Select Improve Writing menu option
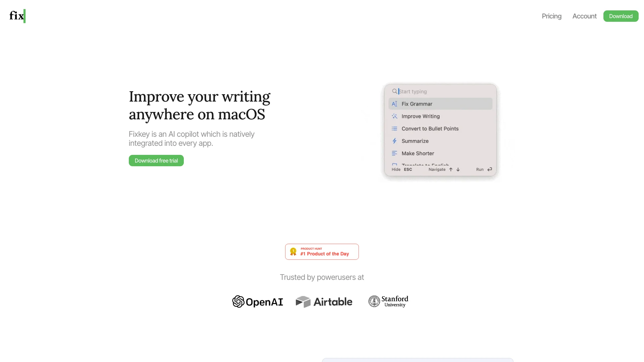This screenshot has height=362, width=644. (420, 116)
